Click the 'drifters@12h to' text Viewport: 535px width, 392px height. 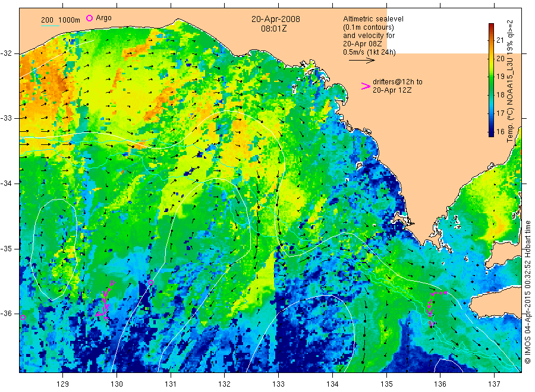[398, 82]
